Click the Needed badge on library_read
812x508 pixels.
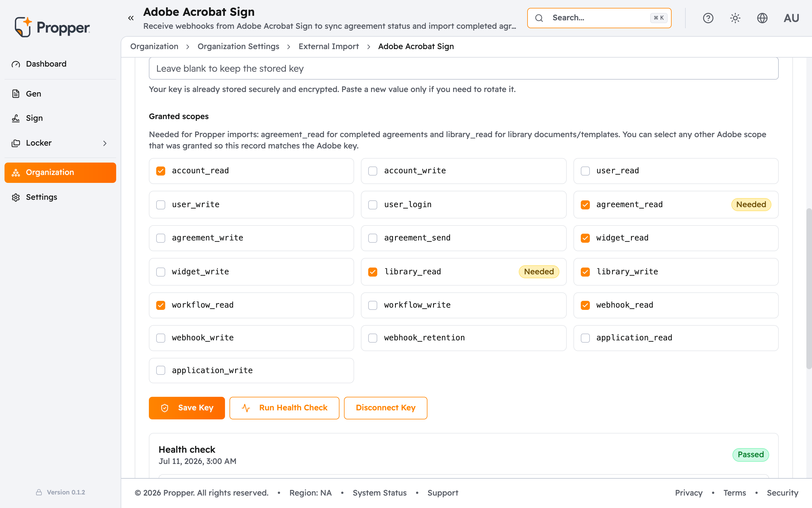pos(539,272)
